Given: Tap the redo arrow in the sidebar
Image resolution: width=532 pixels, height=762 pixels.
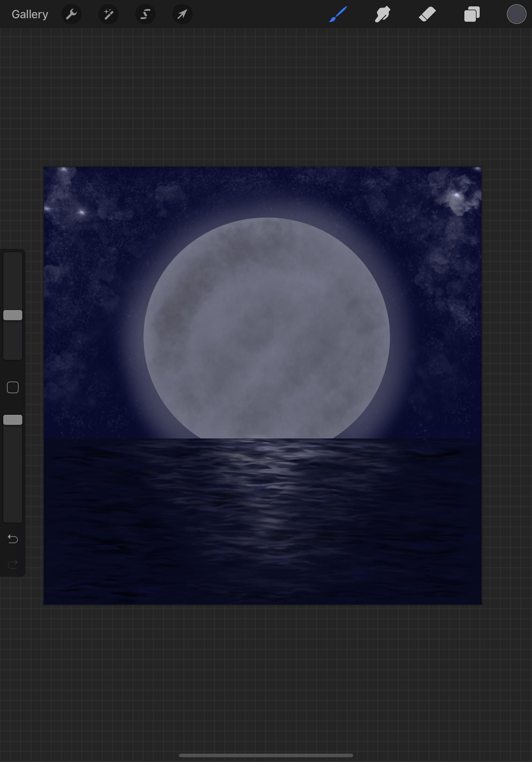Looking at the screenshot, I should tap(13, 564).
